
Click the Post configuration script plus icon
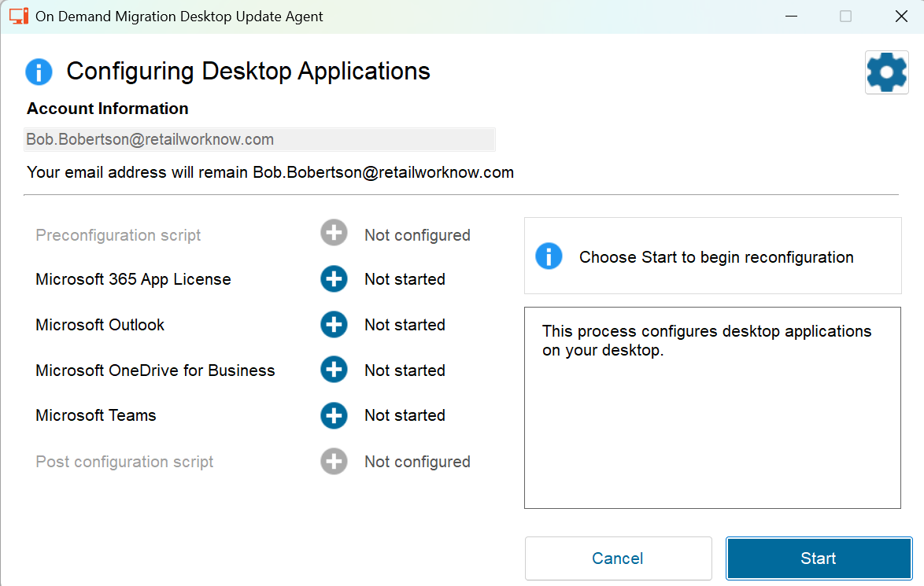point(334,461)
